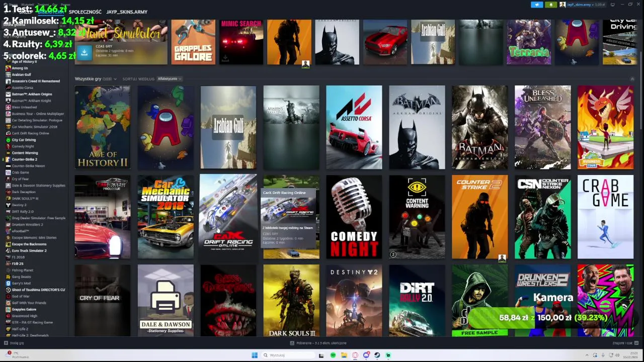Select Batman: Arkham Origins in sidebar list
Image resolution: width=644 pixels, height=362 pixels.
click(x=32, y=94)
